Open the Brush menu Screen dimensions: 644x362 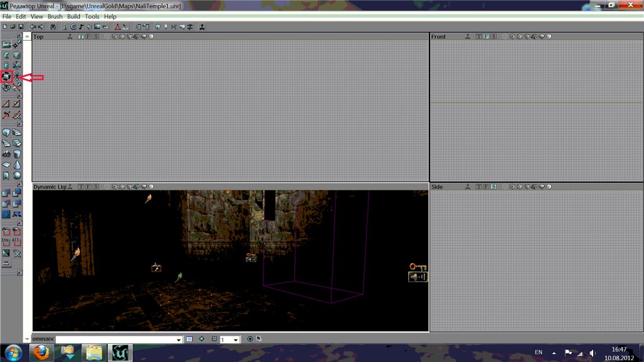55,16
